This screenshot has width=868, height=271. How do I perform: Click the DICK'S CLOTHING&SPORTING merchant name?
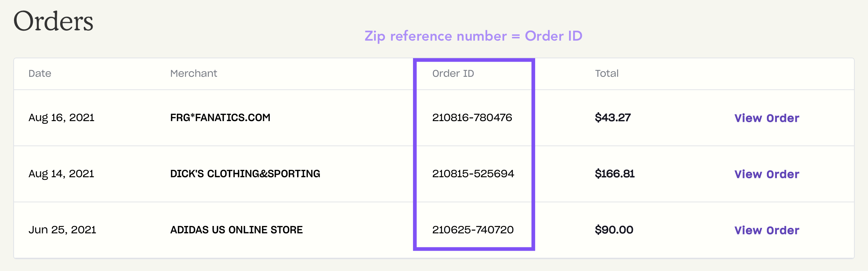click(x=245, y=174)
